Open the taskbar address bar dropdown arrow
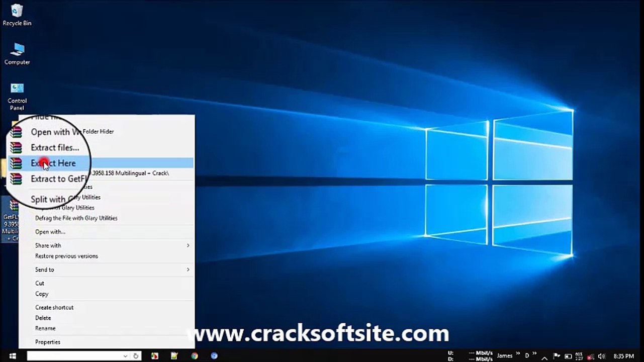 125,356
